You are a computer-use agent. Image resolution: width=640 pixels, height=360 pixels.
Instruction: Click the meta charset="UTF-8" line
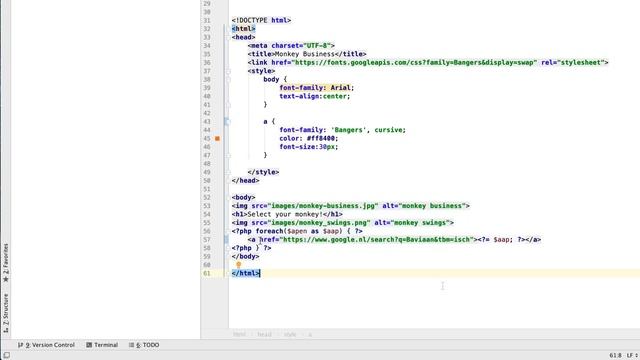(x=291, y=46)
